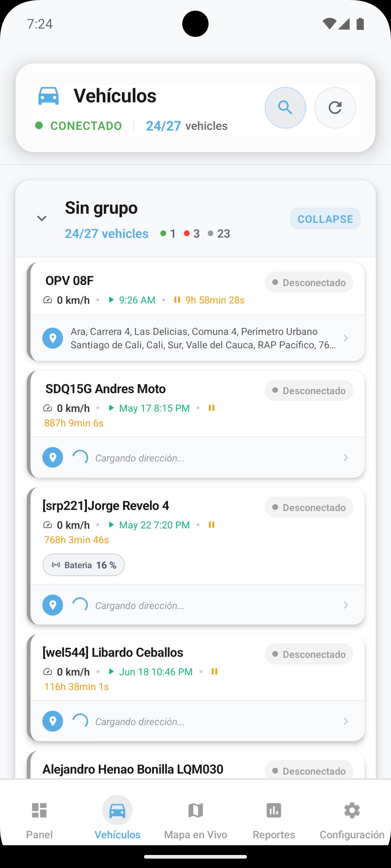Refresh the vehicle list

pyautogui.click(x=335, y=108)
